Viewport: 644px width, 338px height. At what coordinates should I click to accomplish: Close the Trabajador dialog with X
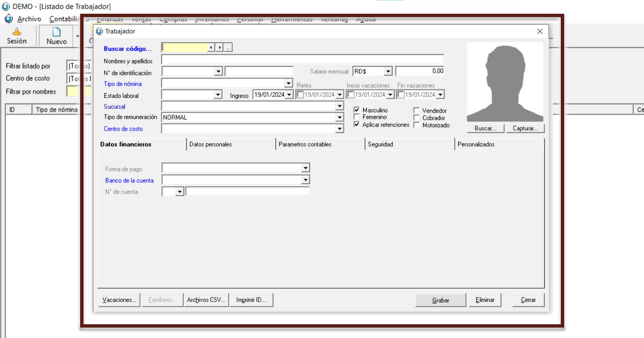coord(540,31)
